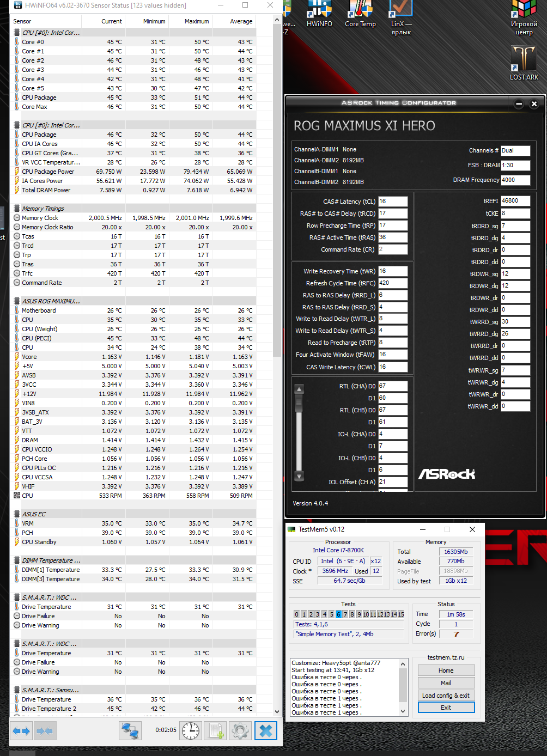Viewport: 547px width, 756px height.
Task: Click the Error(s) count in TestMem5 Status
Action: tap(457, 634)
